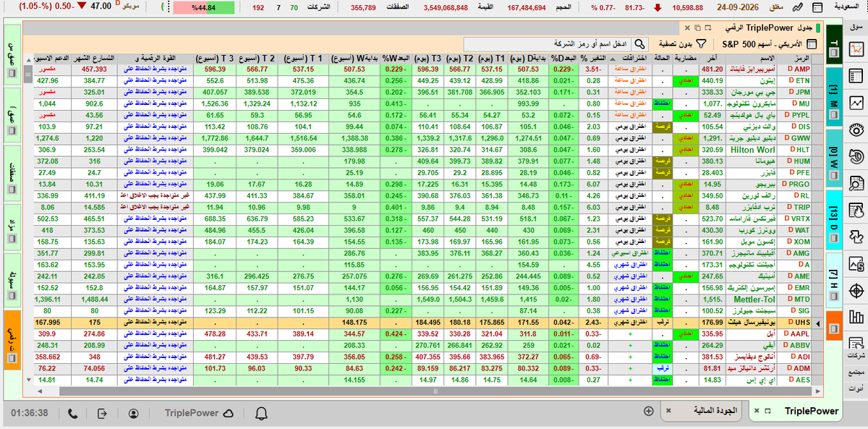Toggle the square on the orange left tab
Screen dimensions: 868x429
[x=11, y=357]
